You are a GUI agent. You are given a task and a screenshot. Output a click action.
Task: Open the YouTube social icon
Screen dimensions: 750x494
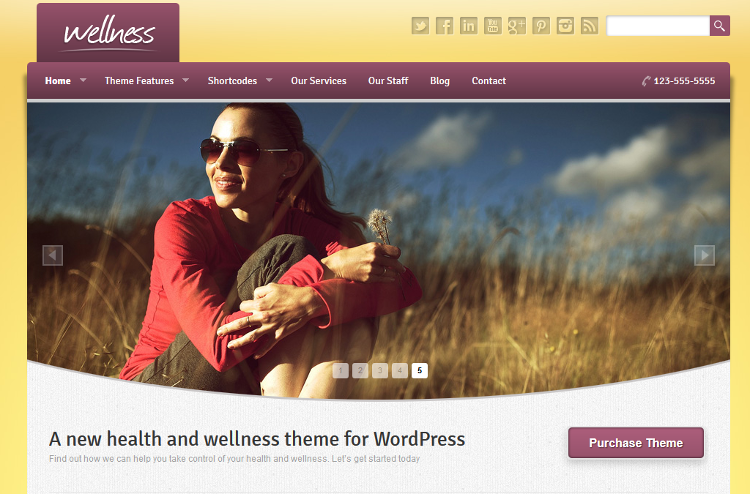(493, 26)
